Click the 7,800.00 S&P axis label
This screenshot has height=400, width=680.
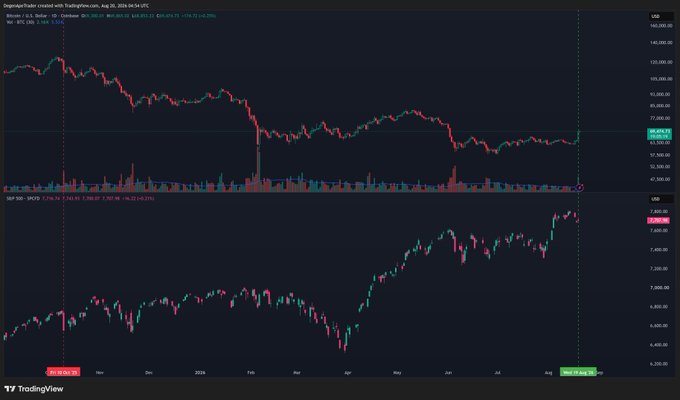point(660,212)
